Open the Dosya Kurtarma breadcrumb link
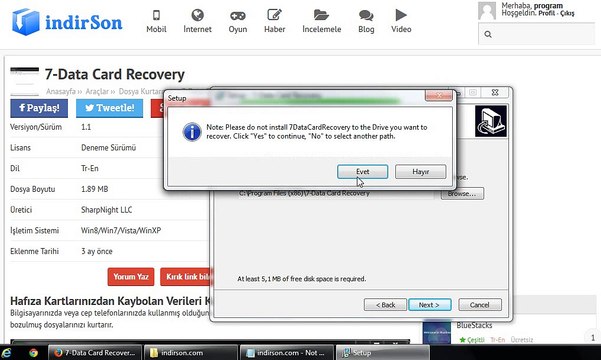The width and height of the screenshot is (601, 360). (x=141, y=91)
